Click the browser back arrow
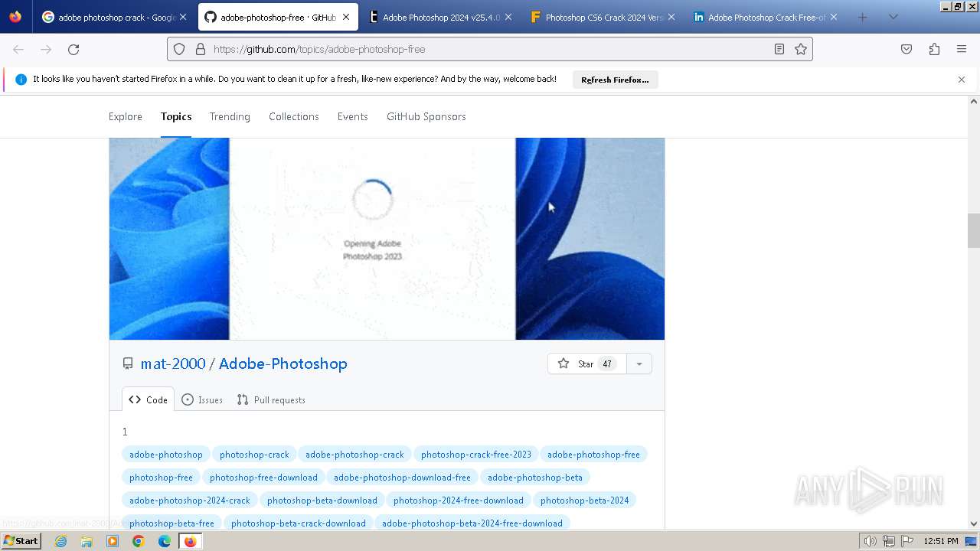Viewport: 980px width, 551px height. pos(18,49)
